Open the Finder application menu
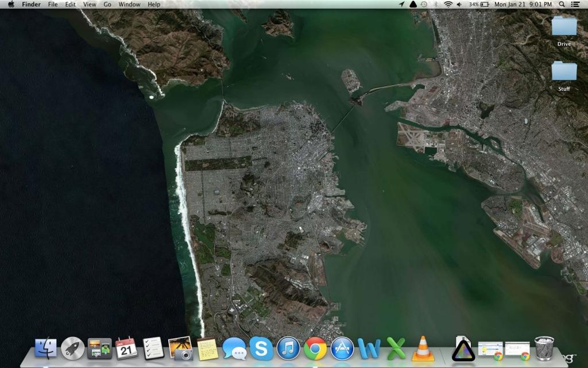 point(31,5)
